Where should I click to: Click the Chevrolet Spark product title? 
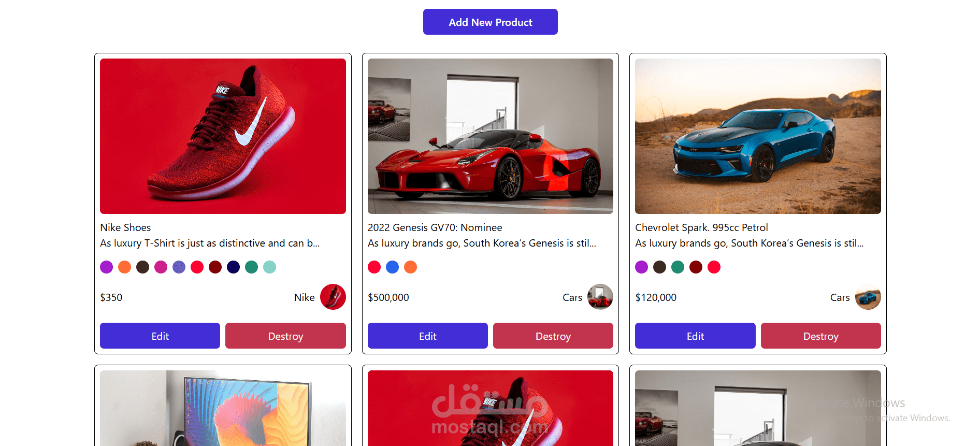pos(702,227)
